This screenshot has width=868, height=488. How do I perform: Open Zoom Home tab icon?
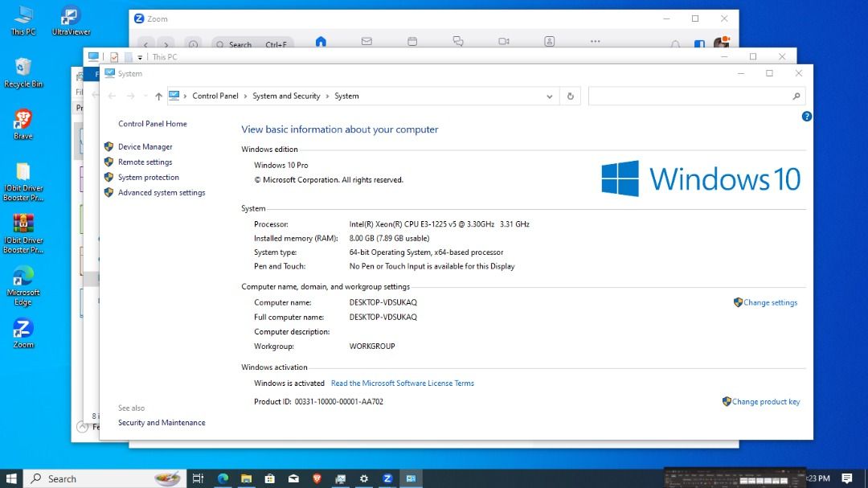321,42
